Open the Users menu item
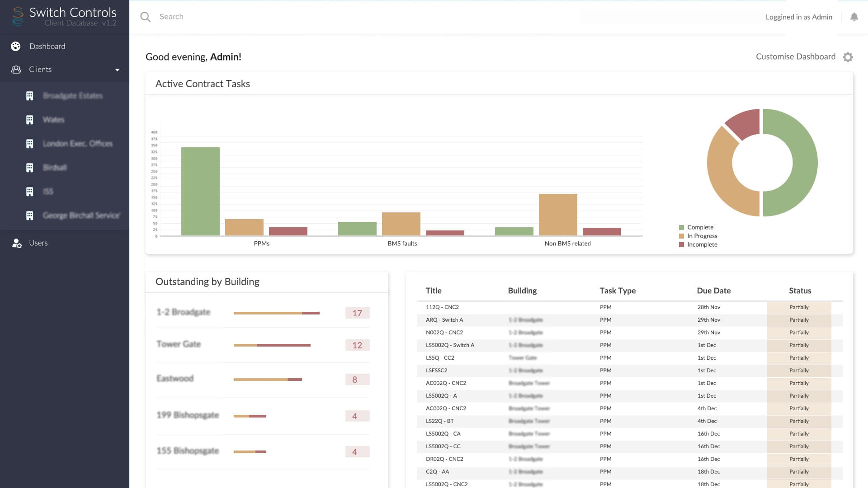This screenshot has height=488, width=868. pyautogui.click(x=38, y=243)
